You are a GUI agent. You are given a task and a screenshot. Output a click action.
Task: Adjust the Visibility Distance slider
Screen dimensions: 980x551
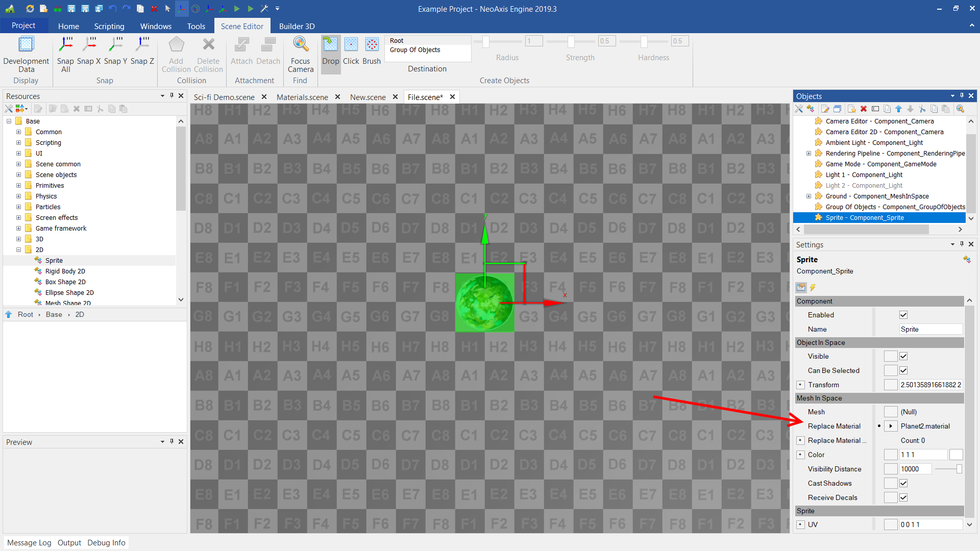click(959, 469)
